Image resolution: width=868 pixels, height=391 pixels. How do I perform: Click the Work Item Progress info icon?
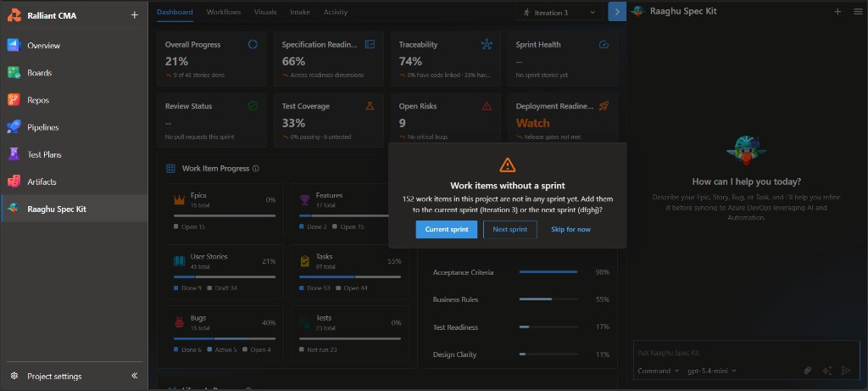(x=256, y=169)
